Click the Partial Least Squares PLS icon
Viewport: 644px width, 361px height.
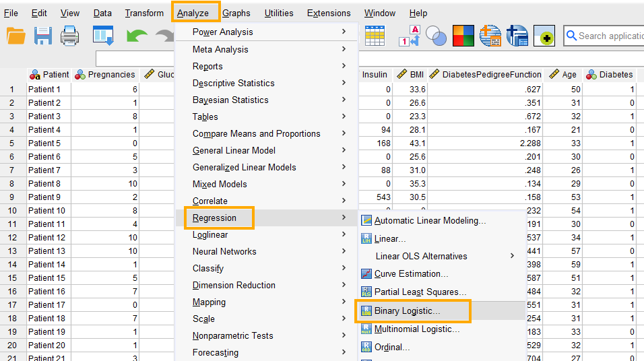click(366, 292)
